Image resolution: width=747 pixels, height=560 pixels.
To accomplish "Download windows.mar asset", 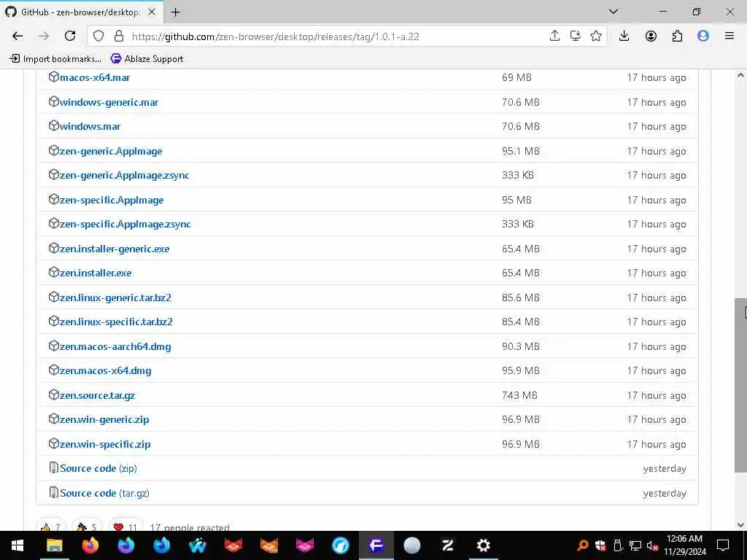I will (90, 127).
